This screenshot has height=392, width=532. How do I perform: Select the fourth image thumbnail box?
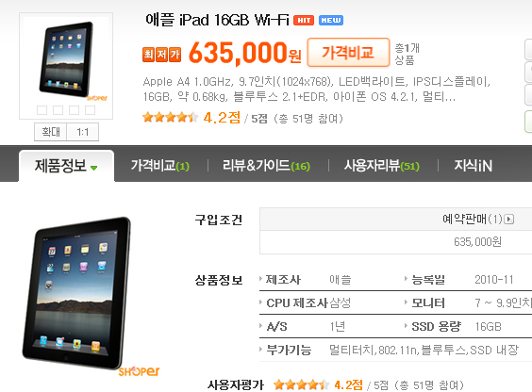[x=90, y=110]
